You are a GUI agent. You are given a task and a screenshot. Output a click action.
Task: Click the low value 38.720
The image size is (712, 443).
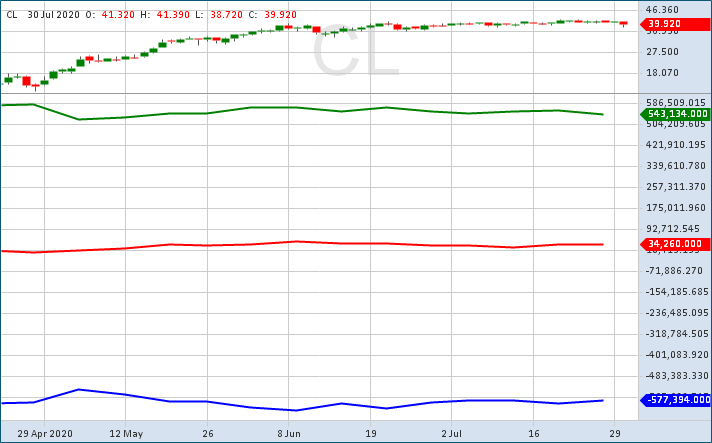point(226,15)
